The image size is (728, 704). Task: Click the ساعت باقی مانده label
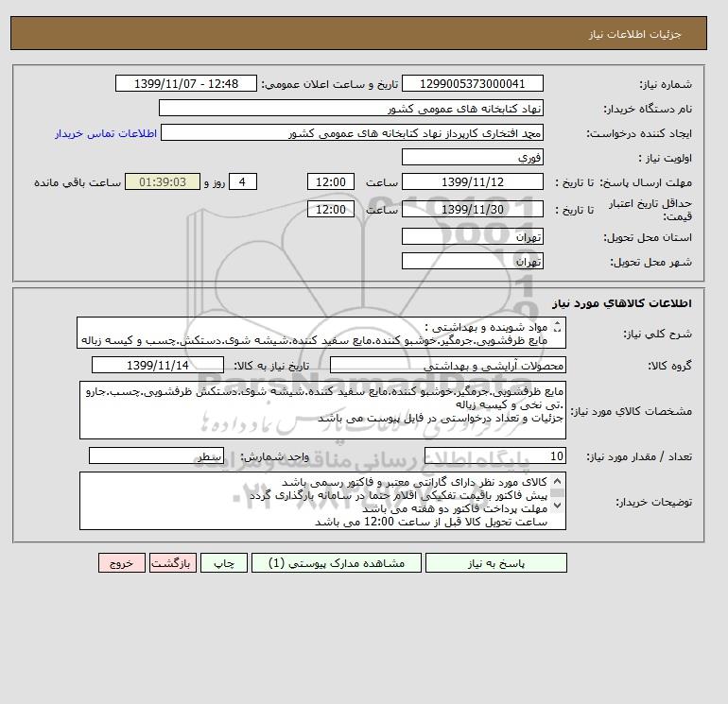[78, 182]
